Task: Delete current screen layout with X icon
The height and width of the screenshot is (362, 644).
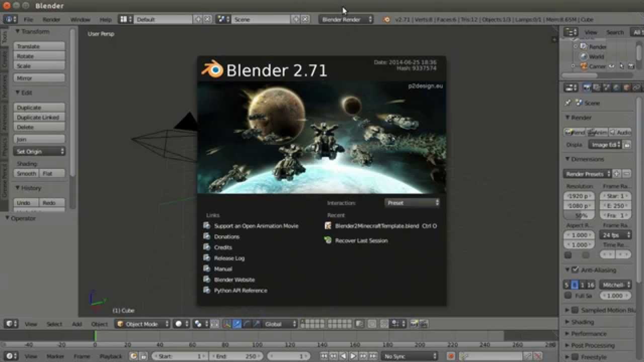Action: 207,20
